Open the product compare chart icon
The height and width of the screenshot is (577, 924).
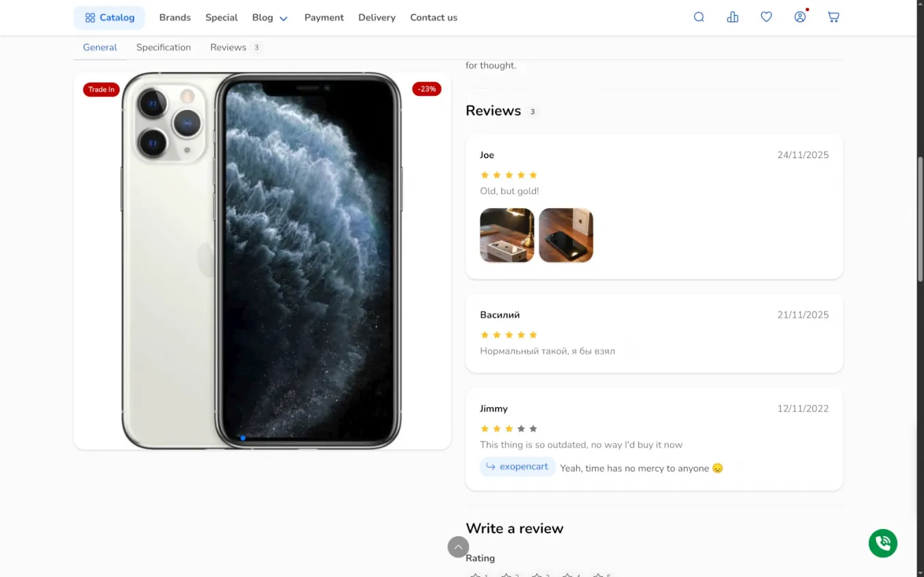pos(732,17)
